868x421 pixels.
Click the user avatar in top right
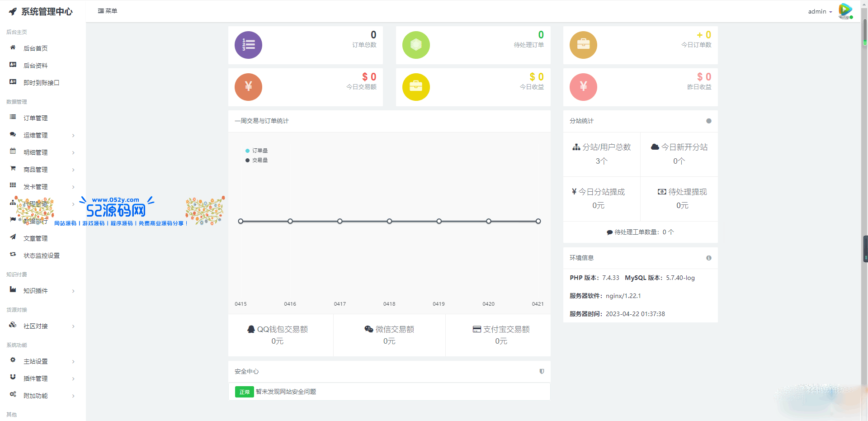[845, 11]
